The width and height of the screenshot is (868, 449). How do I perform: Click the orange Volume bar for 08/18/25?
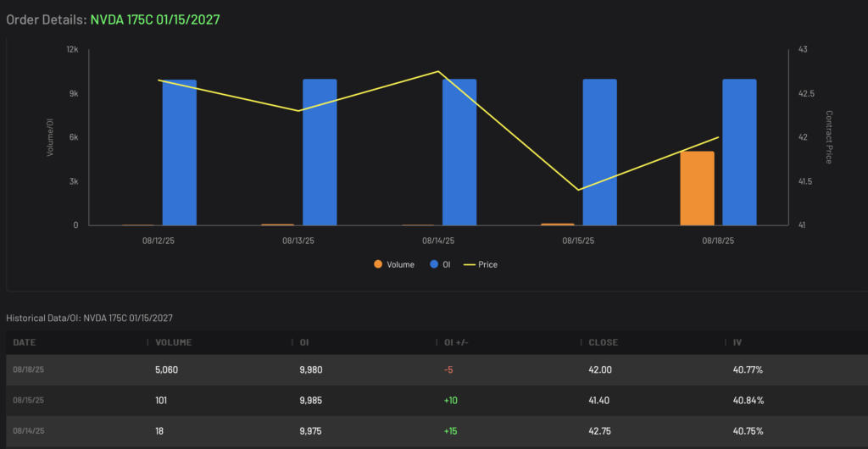pos(698,188)
